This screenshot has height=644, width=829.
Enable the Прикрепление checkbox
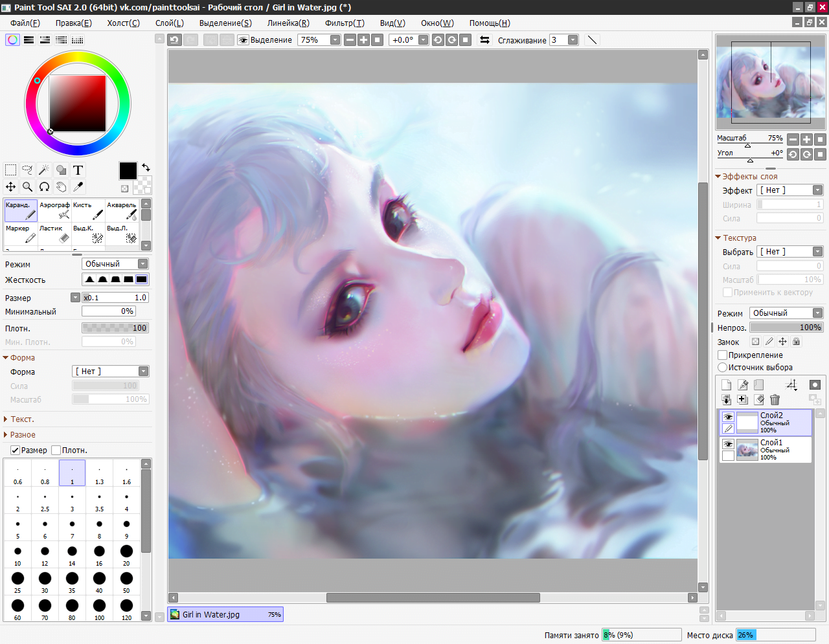pyautogui.click(x=723, y=355)
